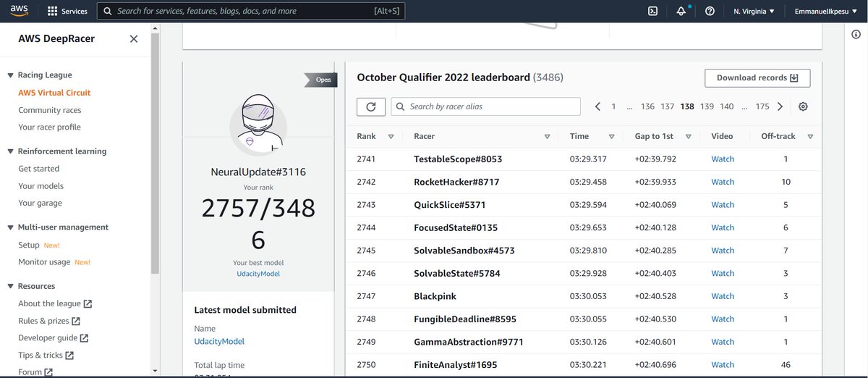The width and height of the screenshot is (868, 378).
Task: Open Your models in sidebar
Action: coord(41,186)
